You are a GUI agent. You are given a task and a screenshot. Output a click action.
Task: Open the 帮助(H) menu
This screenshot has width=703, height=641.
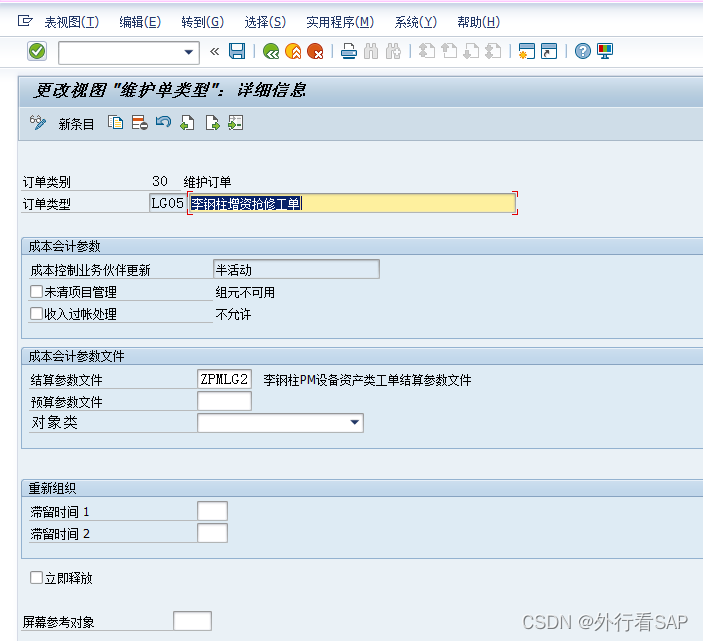[x=478, y=22]
